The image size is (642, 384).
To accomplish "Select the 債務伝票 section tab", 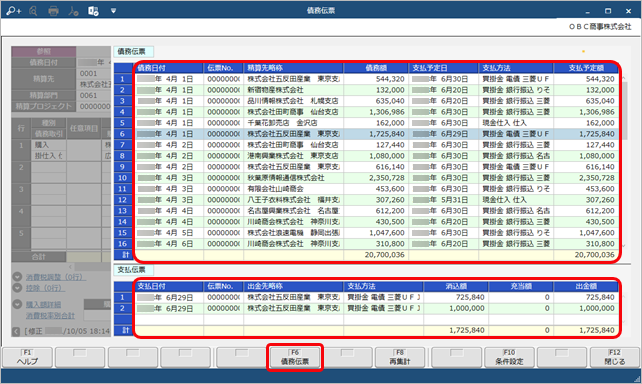I will 133,52.
